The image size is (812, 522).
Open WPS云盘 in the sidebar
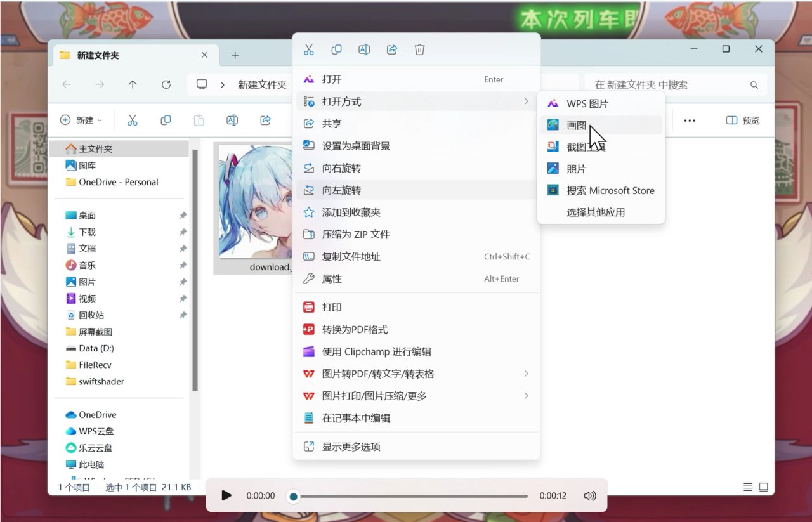tap(119, 431)
